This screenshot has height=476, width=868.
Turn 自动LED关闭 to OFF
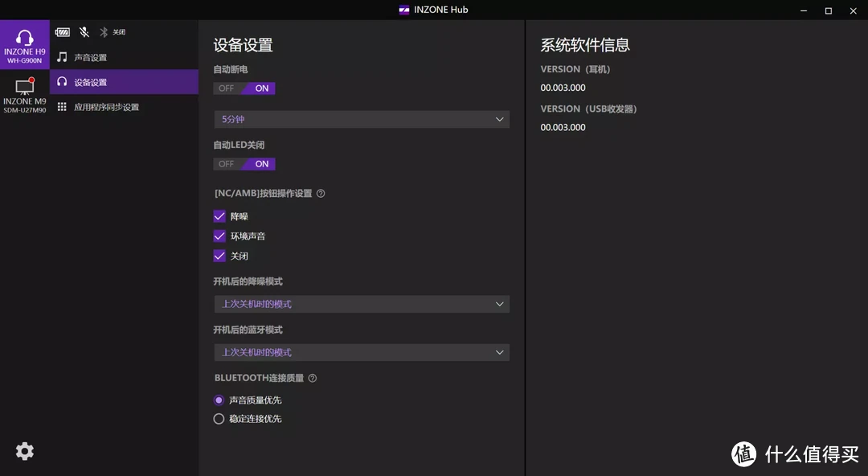[227, 164]
